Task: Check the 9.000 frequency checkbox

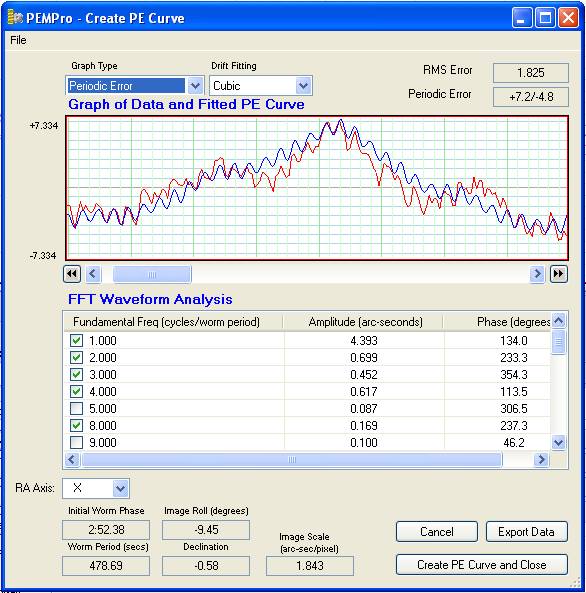Action: pyautogui.click(x=76, y=442)
